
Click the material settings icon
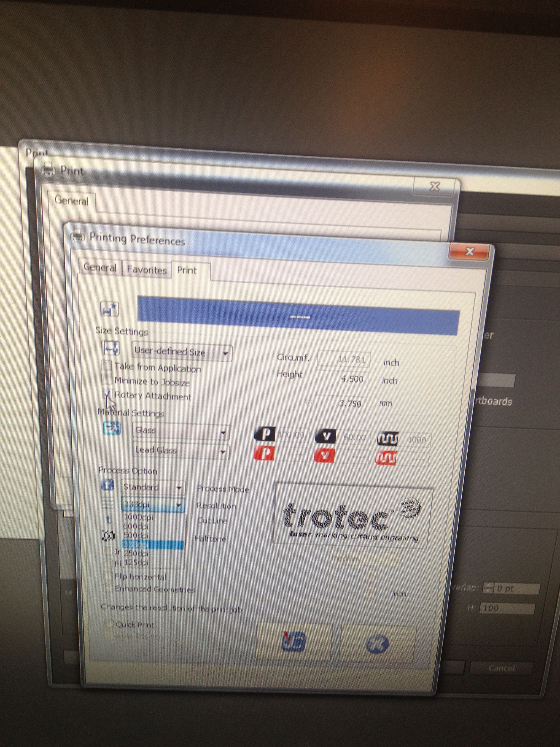(x=112, y=428)
